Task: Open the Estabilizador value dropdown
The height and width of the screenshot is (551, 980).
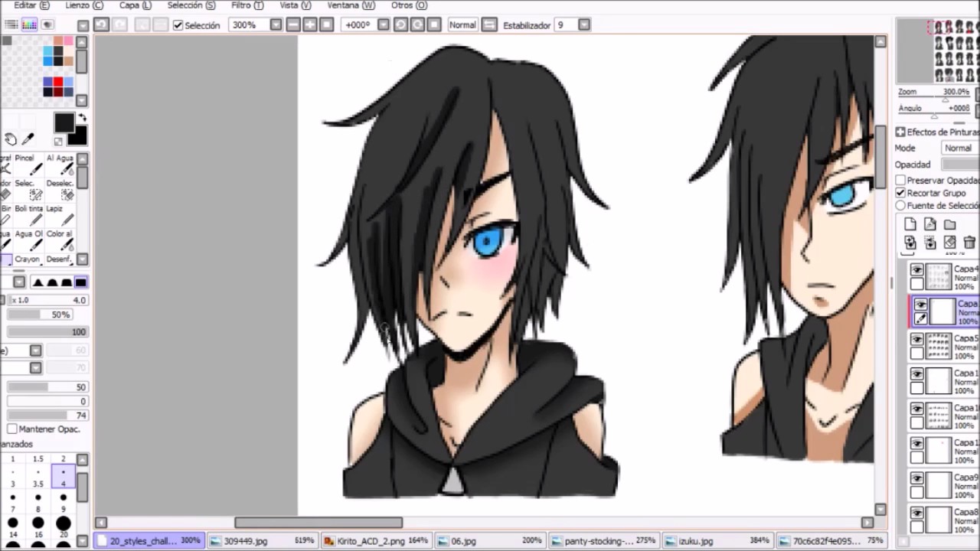Action: coord(584,24)
